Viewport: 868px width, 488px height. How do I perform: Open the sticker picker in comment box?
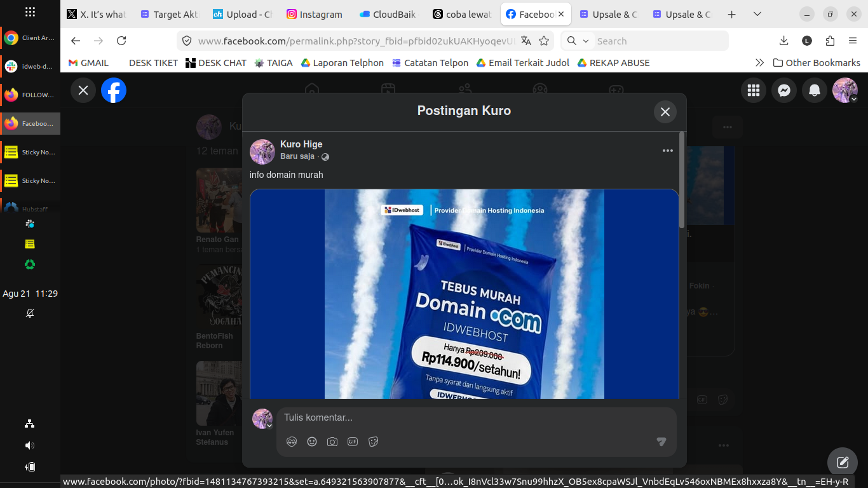[373, 442]
